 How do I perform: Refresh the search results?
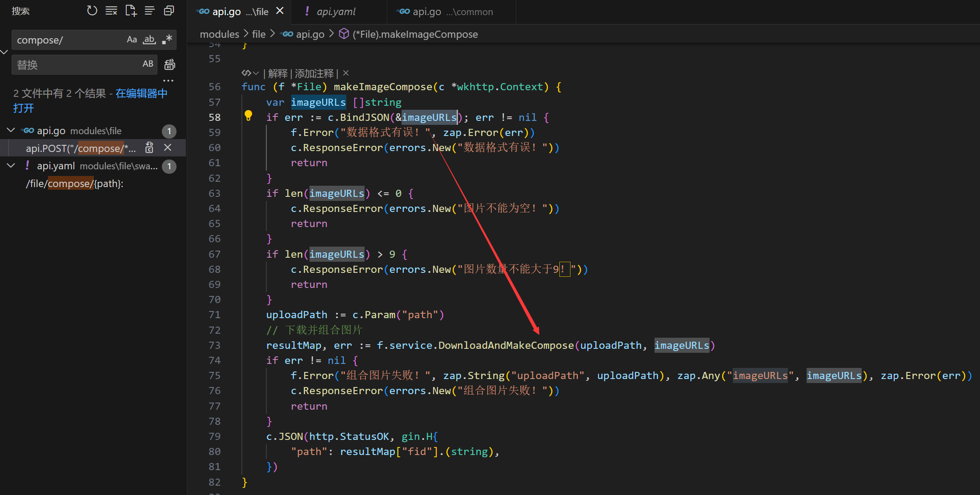click(x=92, y=11)
